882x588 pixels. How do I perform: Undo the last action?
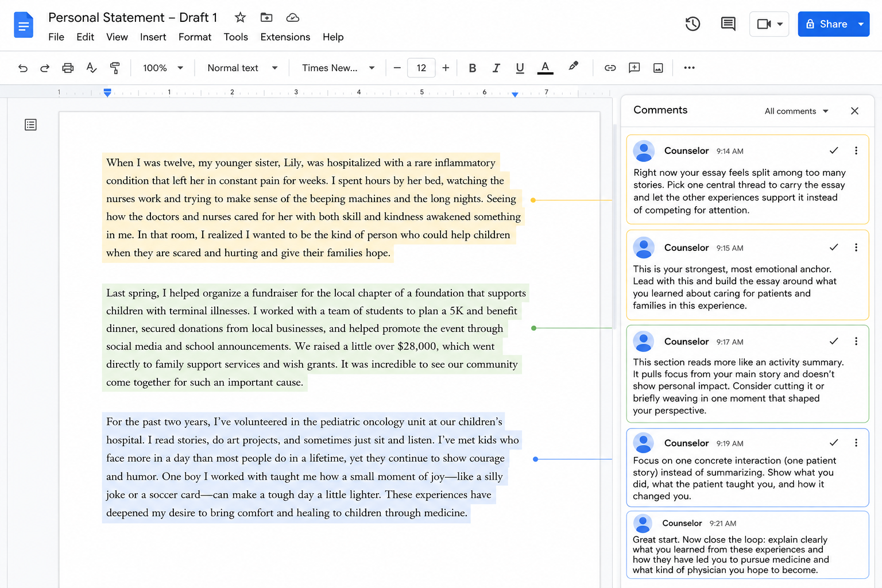(x=23, y=68)
